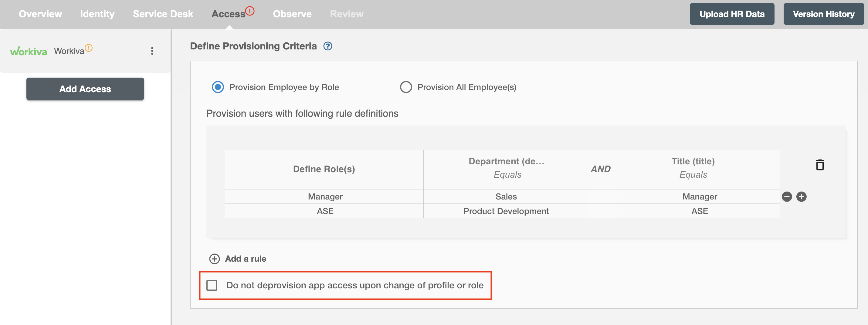Delete the rule with the trash icon
The height and width of the screenshot is (325, 868).
coord(819,165)
